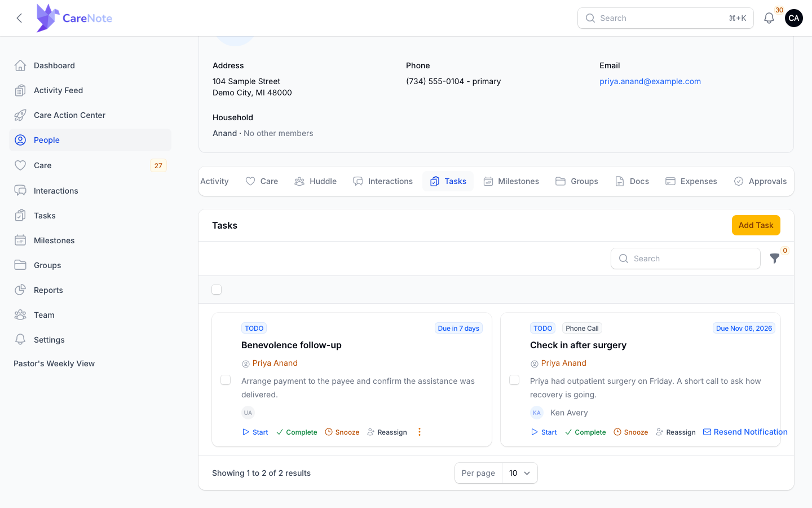
Task: Open Settings in the sidebar
Action: coord(90,340)
